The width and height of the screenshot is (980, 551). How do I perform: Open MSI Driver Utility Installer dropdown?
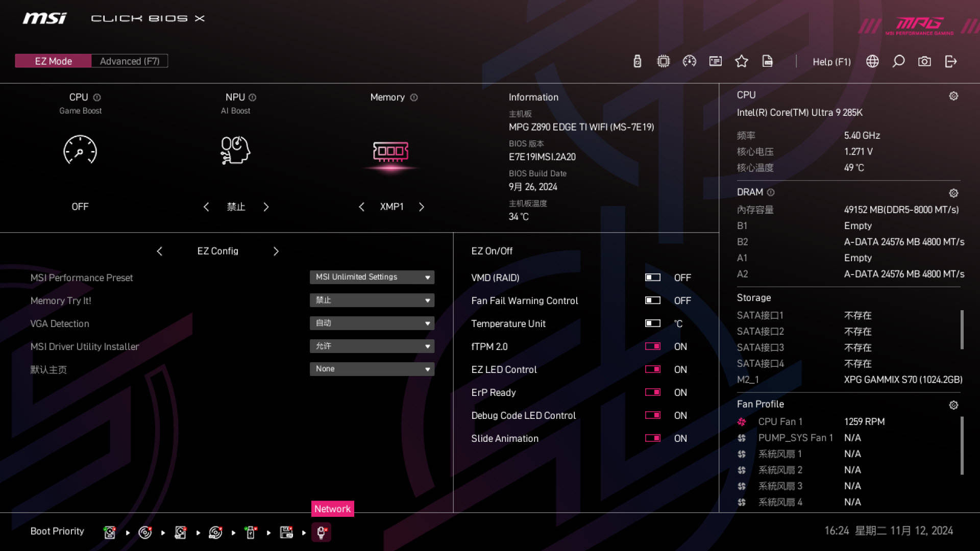click(372, 346)
